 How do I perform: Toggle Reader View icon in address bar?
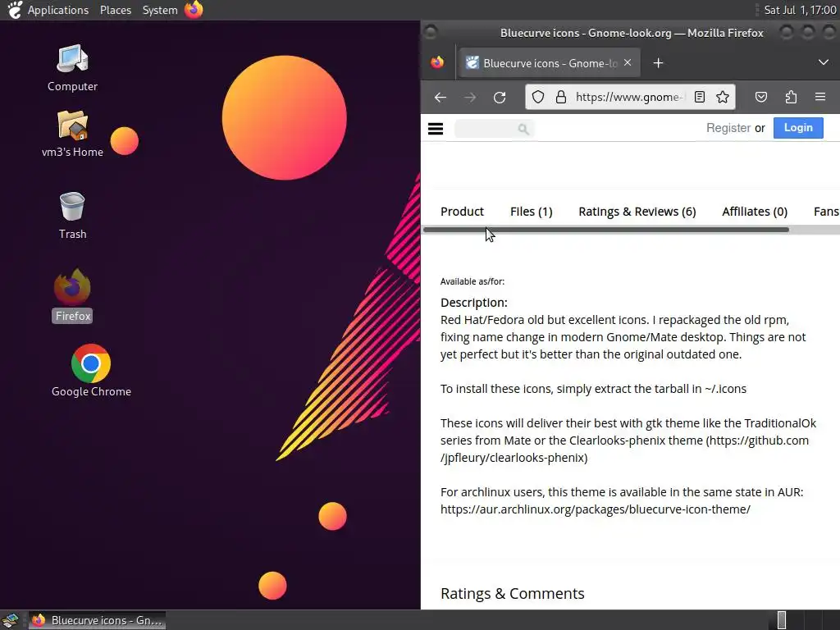click(699, 97)
